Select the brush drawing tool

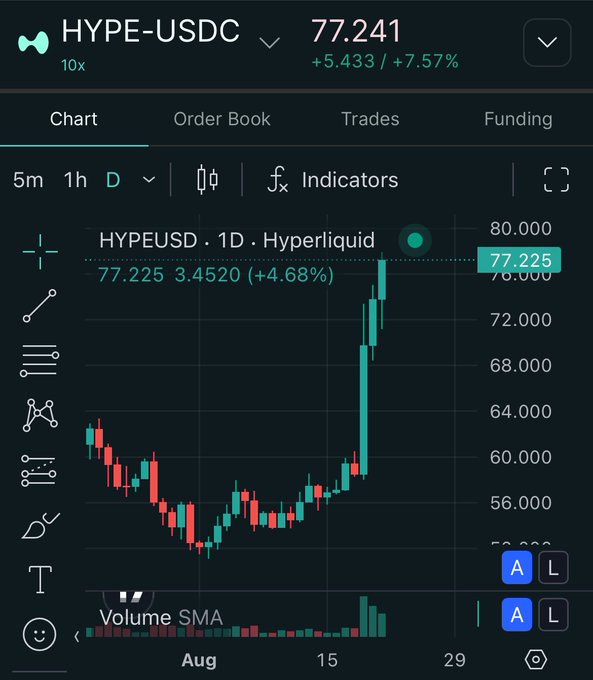[x=40, y=526]
